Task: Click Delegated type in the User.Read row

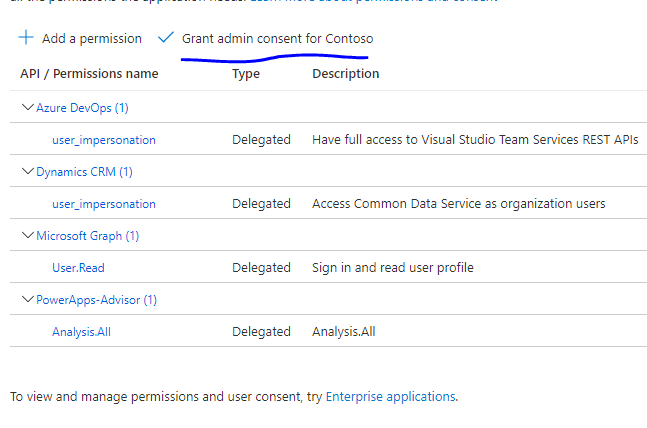Action: click(261, 267)
